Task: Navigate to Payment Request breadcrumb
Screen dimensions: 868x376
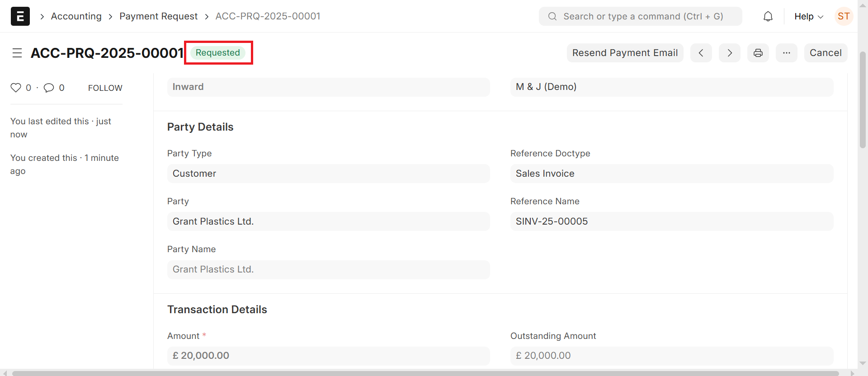Action: pyautogui.click(x=158, y=16)
